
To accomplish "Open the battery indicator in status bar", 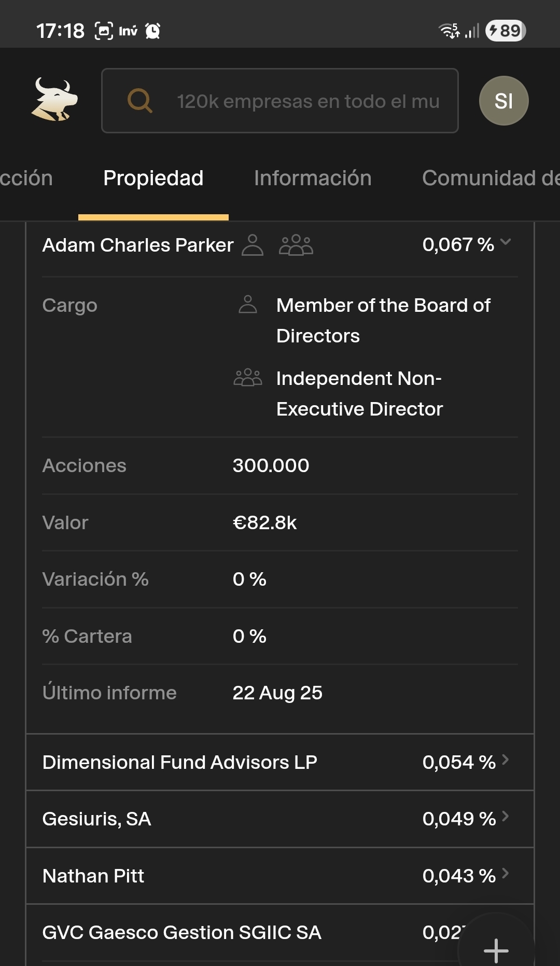I will point(506,31).
